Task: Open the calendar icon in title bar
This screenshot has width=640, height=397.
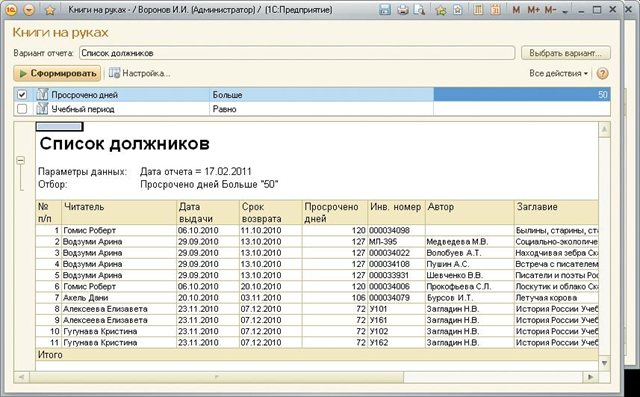Action: 496,10
